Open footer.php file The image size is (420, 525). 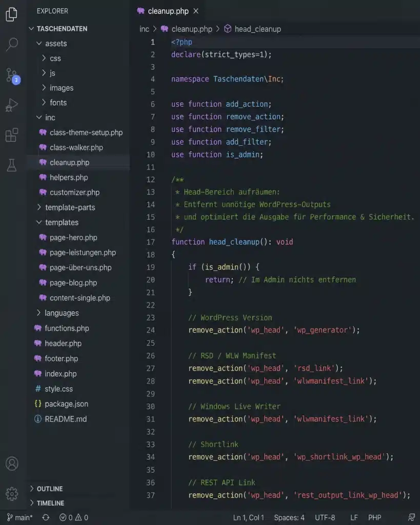56,358
